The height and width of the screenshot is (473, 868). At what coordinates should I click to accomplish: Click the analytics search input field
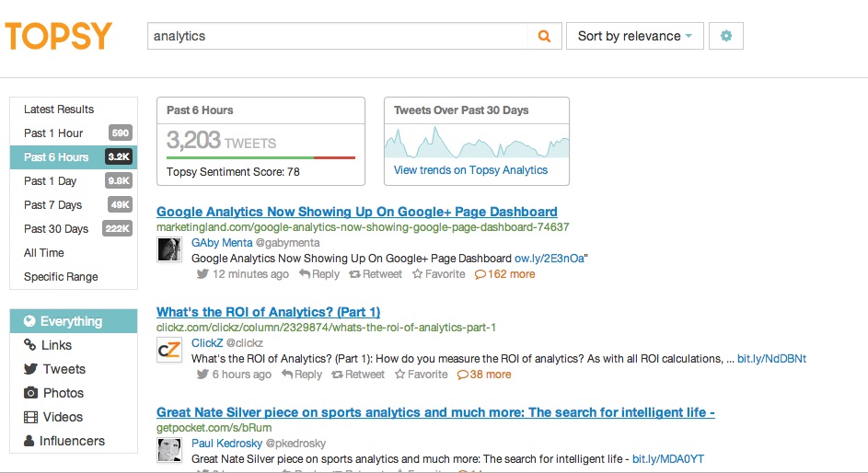[x=337, y=36]
